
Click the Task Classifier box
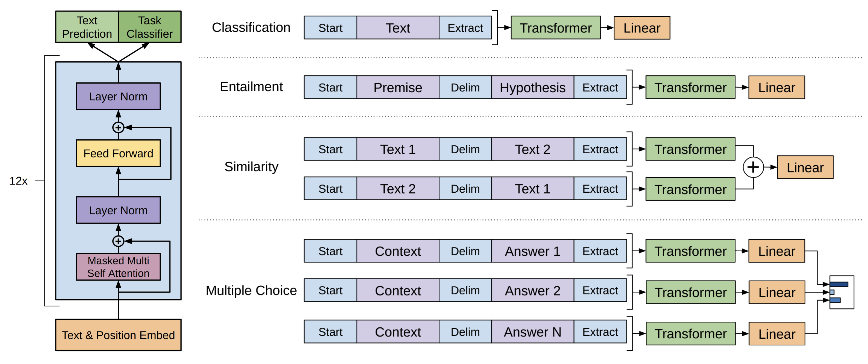pyautogui.click(x=150, y=27)
